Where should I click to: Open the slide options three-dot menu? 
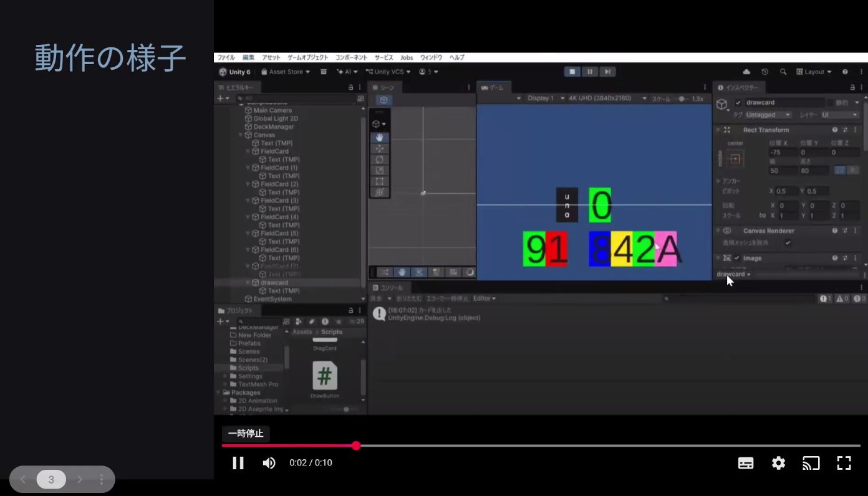pyautogui.click(x=101, y=479)
